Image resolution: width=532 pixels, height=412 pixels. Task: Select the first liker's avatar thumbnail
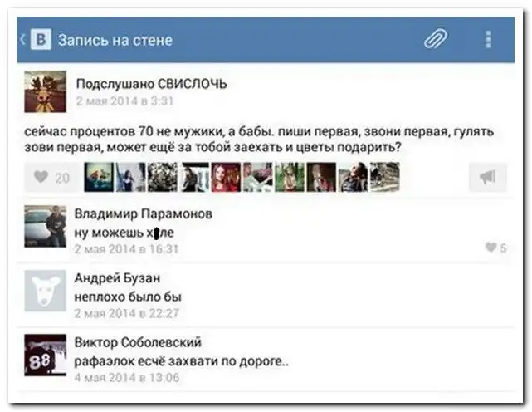pyautogui.click(x=99, y=177)
